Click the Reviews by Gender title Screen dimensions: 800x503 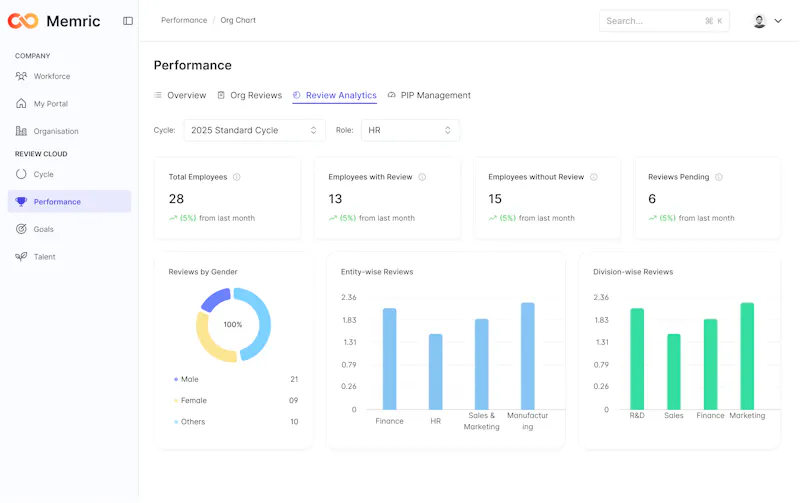click(x=203, y=272)
